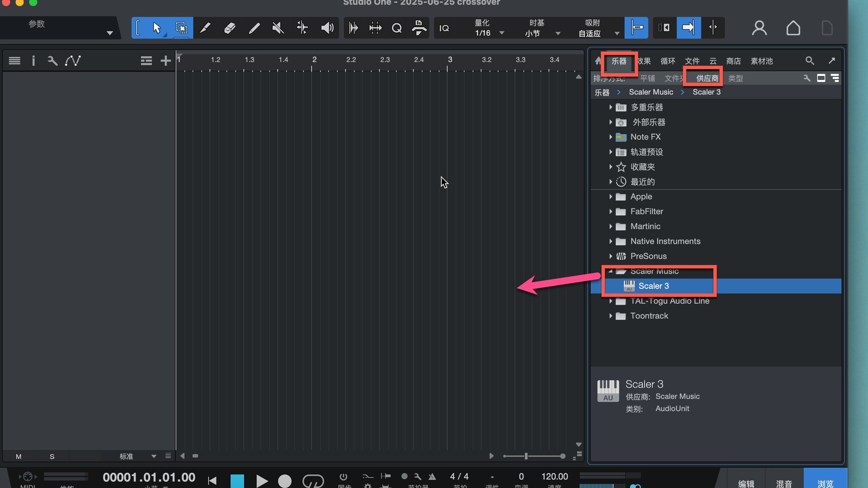Toggle Autoscroll arrow button
The height and width of the screenshot is (488, 868).
(689, 28)
